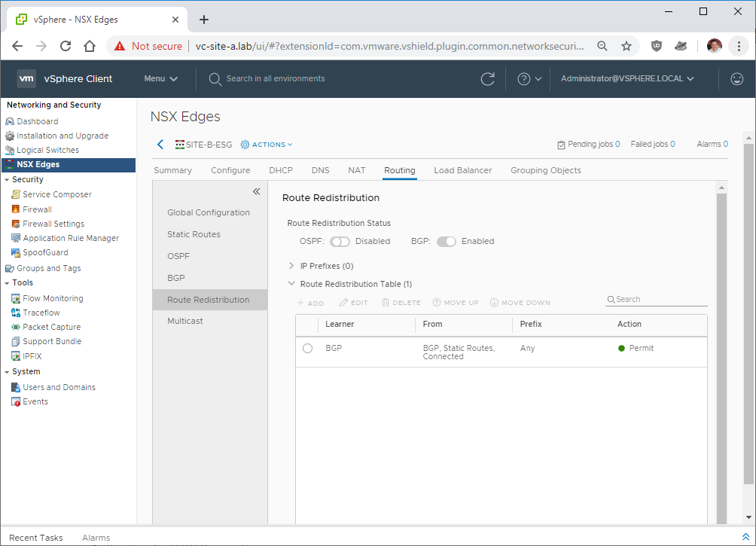Collapse the Tools tree group

click(7, 283)
